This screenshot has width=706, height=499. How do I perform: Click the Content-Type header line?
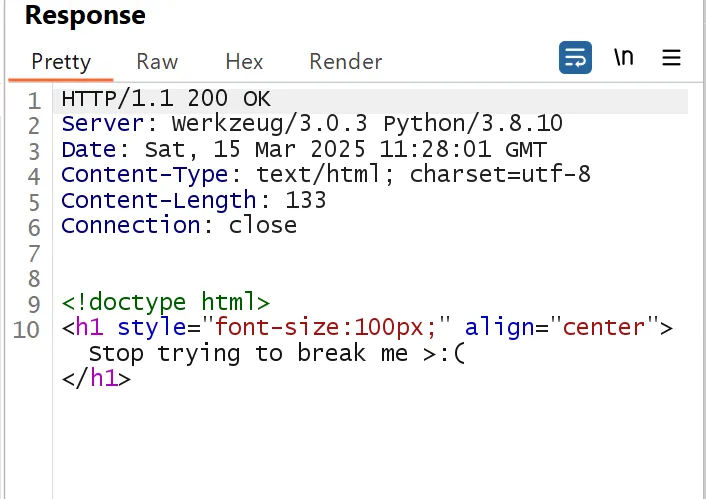(x=325, y=175)
